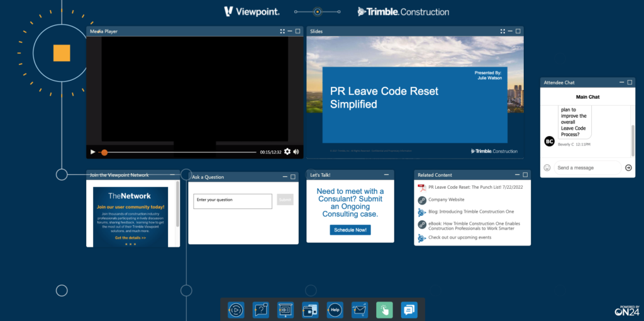Viewport: 644px width, 321px height.
Task: Open the Slides widget from the dock
Action: tap(286, 310)
